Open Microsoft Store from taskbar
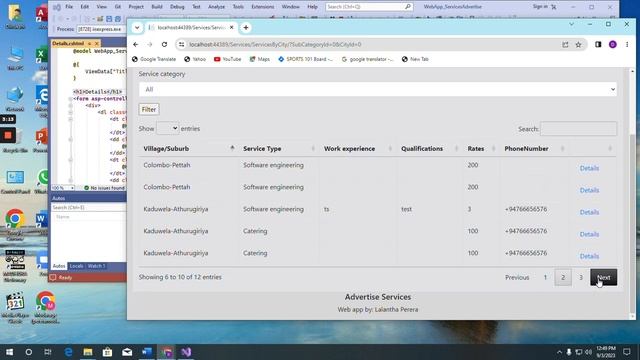This screenshot has width=640, height=360. (107, 352)
